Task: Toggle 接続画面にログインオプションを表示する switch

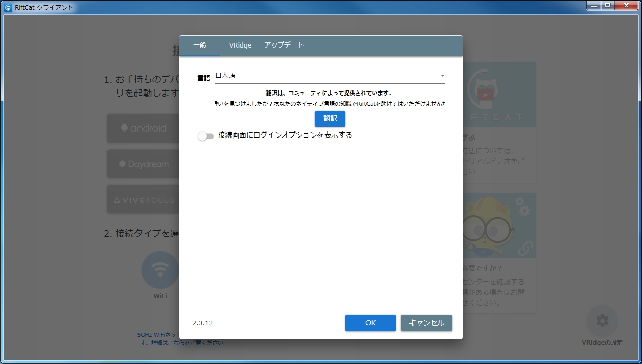Action: 206,136
